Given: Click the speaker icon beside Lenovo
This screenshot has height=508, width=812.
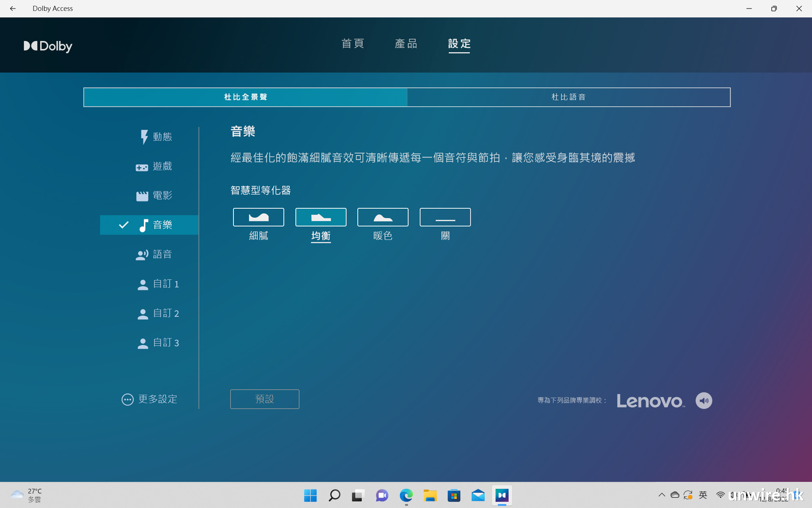Looking at the screenshot, I should (703, 400).
